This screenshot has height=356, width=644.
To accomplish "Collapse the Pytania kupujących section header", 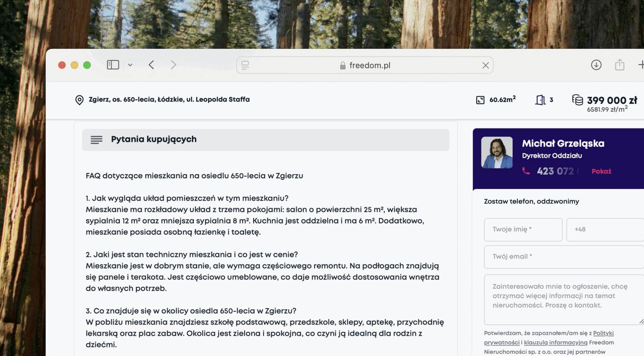I will [266, 140].
